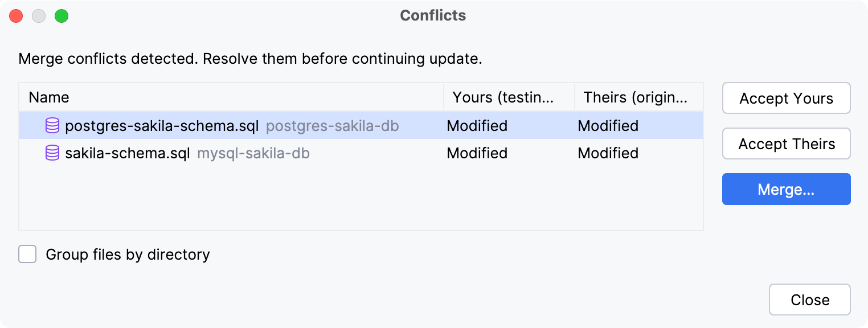
Task: Click the mysql-sakila-db path label
Action: click(x=253, y=153)
